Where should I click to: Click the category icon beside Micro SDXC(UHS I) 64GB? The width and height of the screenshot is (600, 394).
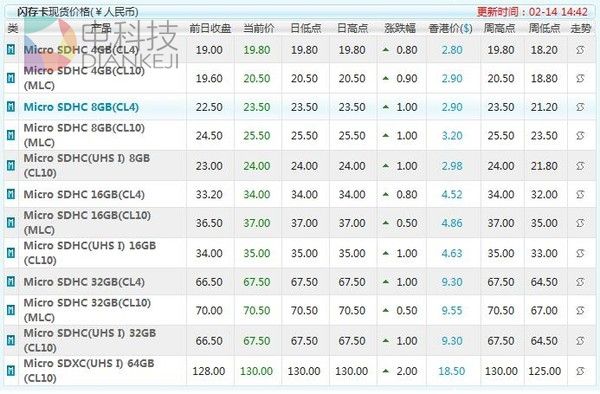pos(11,371)
